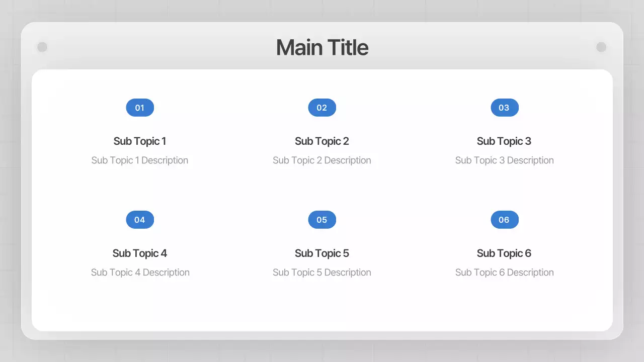Select the 02 blue badge
Screen dimensions: 644x362
click(322, 108)
